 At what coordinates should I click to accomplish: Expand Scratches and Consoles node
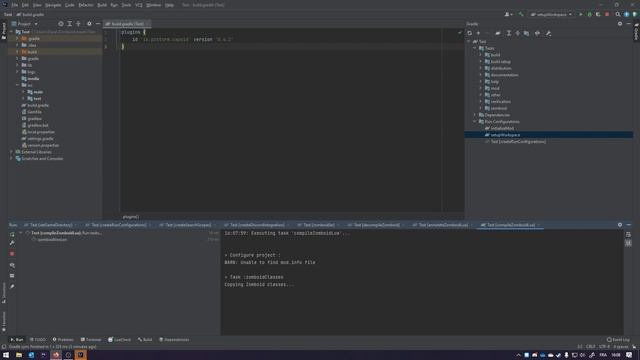click(11, 159)
